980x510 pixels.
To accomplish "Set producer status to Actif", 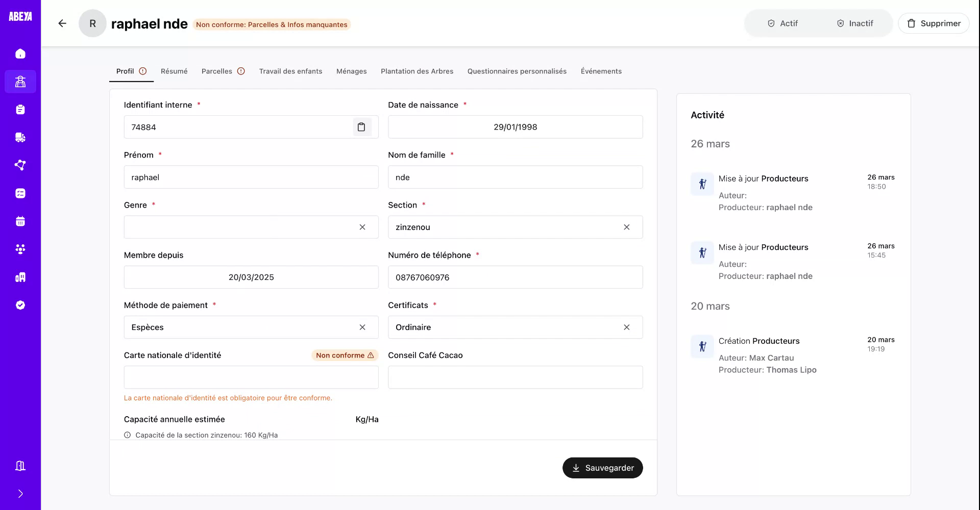I will [x=783, y=23].
